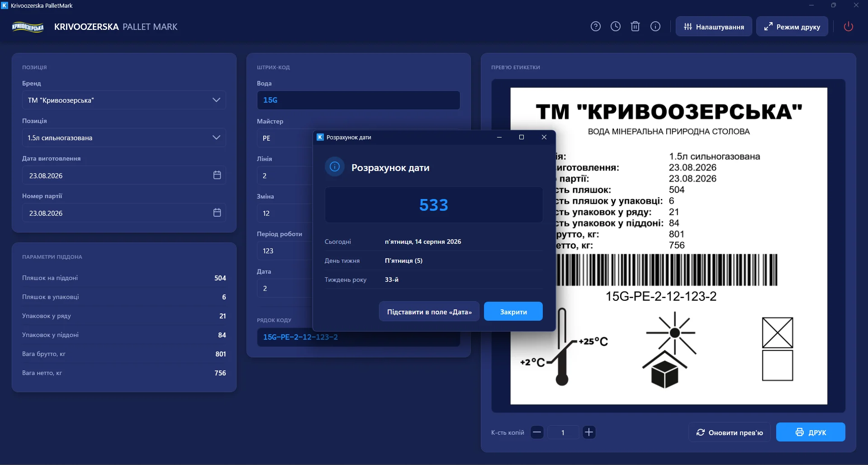Click the app icon in title bar
Image resolution: width=868 pixels, height=465 pixels.
pos(5,5)
